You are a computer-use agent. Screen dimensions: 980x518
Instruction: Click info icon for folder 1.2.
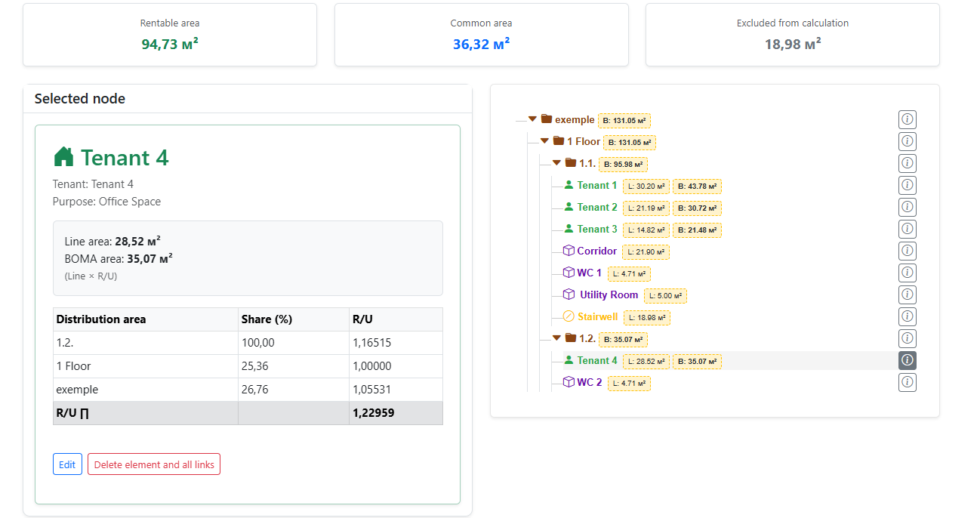pyautogui.click(x=908, y=338)
